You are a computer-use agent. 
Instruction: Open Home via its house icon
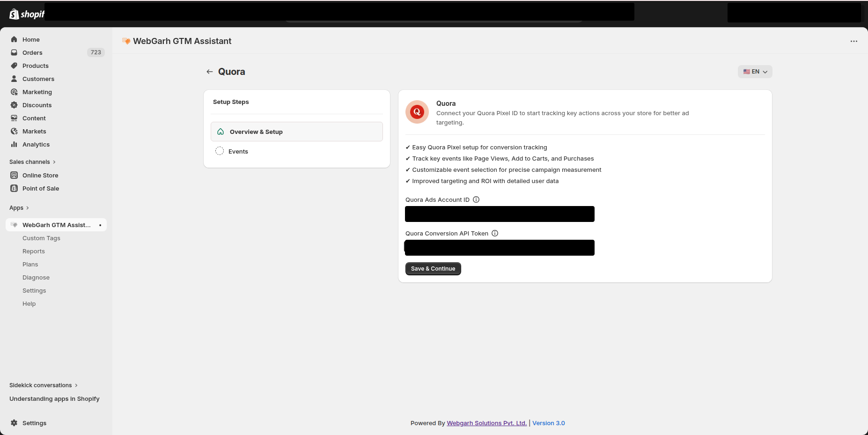(x=14, y=39)
